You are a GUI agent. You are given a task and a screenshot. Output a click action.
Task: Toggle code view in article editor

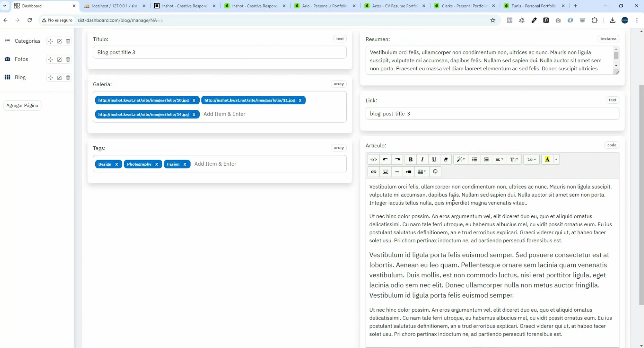[x=374, y=160]
